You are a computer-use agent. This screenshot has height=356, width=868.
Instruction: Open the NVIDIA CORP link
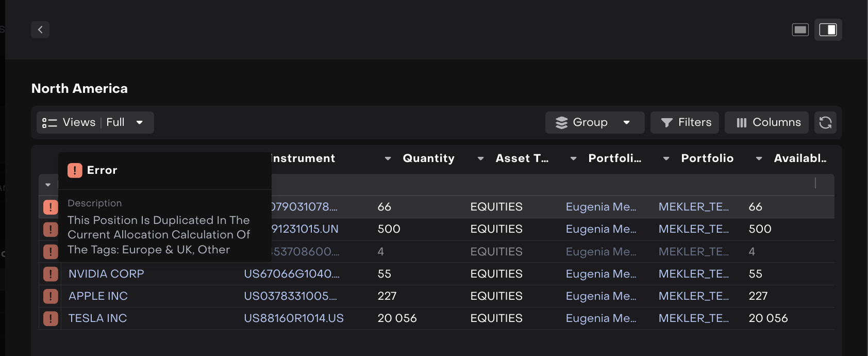[106, 274]
